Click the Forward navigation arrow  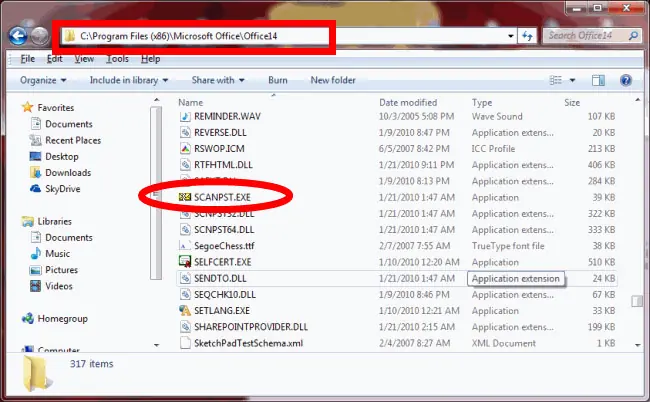coord(40,36)
